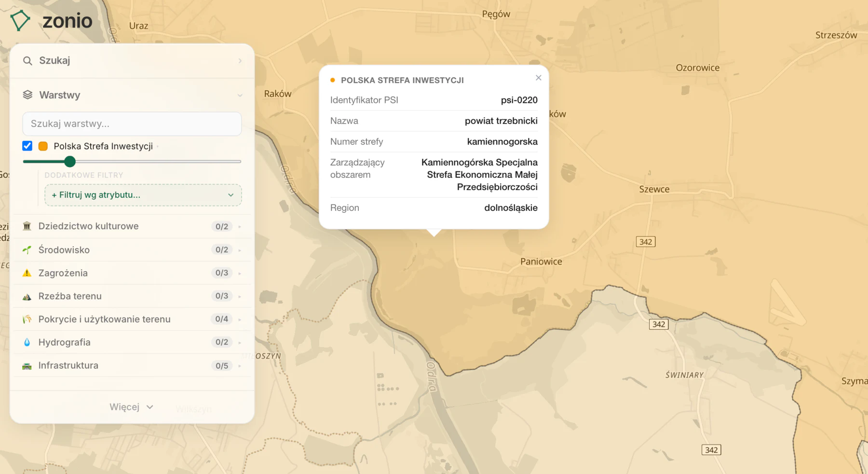
Task: Open the Rzeźba terenu layer group
Action: [x=132, y=296]
